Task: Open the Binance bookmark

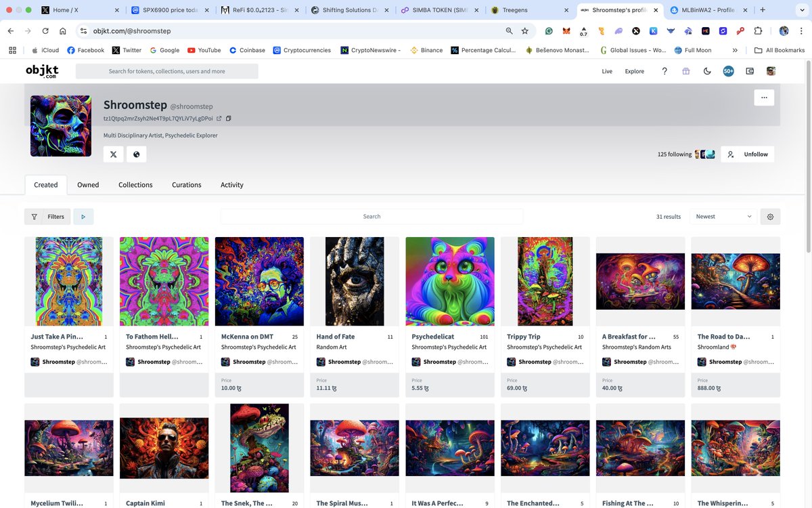Action: [x=426, y=50]
